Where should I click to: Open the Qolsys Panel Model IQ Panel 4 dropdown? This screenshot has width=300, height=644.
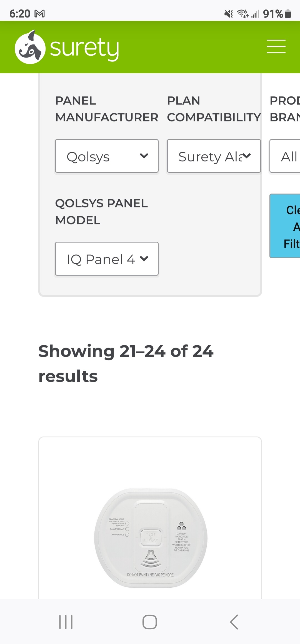coord(107,259)
